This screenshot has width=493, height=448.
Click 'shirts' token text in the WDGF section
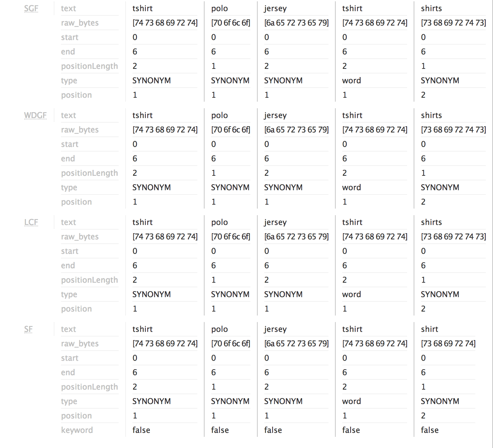click(x=431, y=115)
